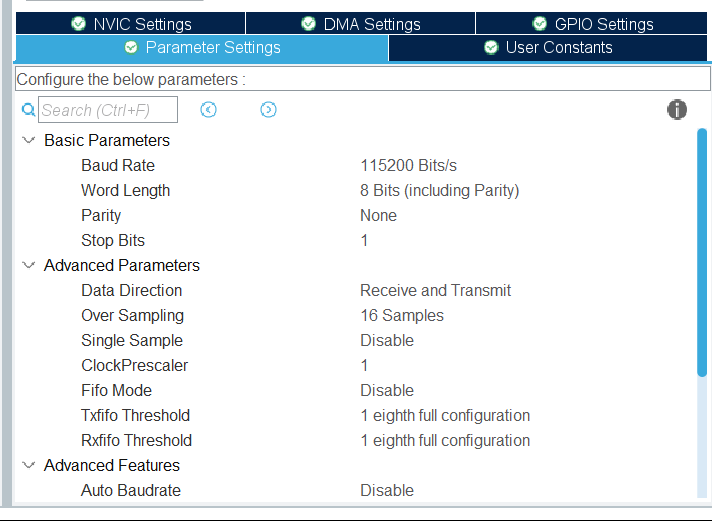The image size is (712, 521).
Task: Click the vertical scrollbar of parameter list
Action: 702,250
